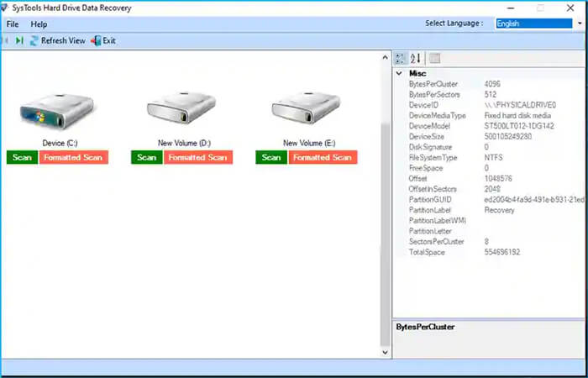Click the Device (C:) drive label
The height and width of the screenshot is (378, 588).
click(60, 144)
